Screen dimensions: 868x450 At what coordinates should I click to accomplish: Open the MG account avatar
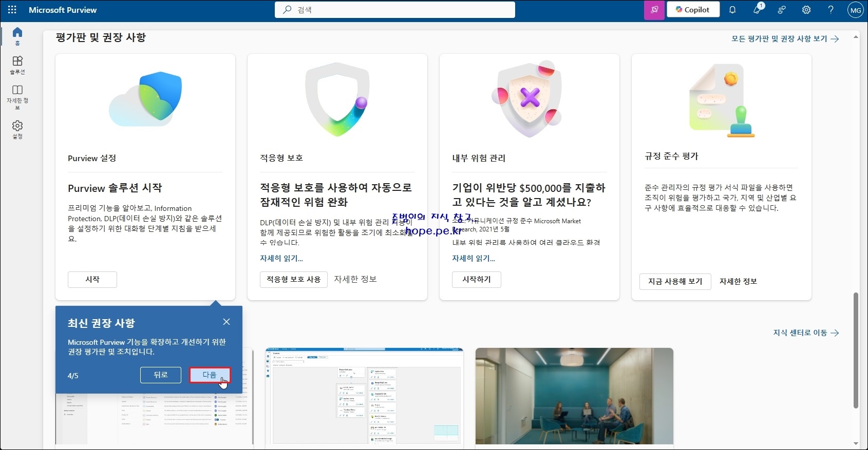tap(856, 10)
